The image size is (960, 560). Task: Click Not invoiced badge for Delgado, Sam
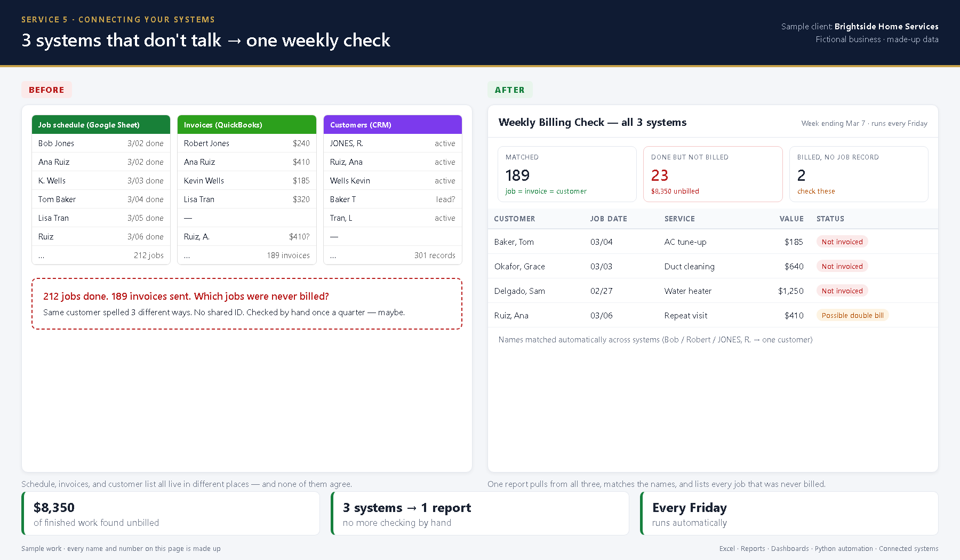coord(842,291)
